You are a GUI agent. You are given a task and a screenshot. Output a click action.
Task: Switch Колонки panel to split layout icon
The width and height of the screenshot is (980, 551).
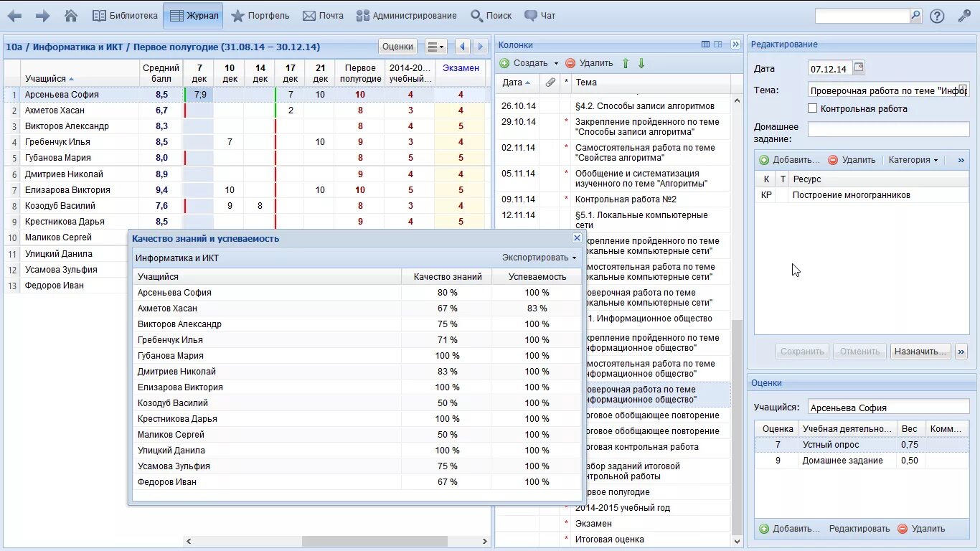coord(718,44)
